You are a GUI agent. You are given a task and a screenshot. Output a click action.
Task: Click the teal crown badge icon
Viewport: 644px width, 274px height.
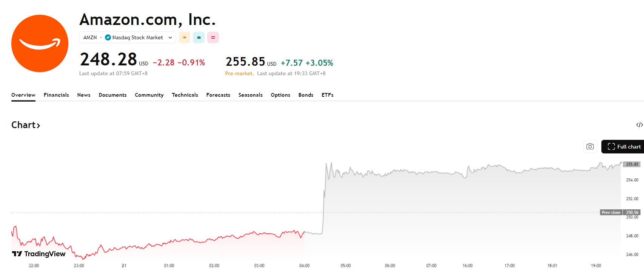[199, 37]
